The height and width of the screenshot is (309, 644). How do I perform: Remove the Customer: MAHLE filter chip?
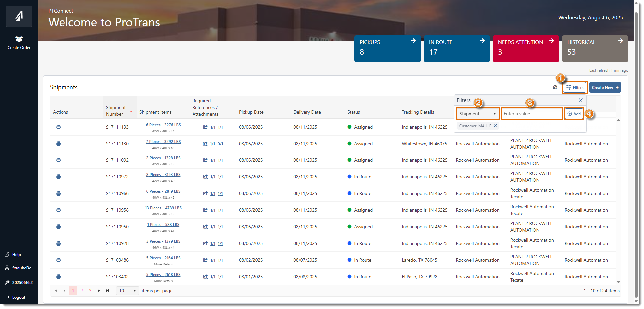click(x=495, y=126)
